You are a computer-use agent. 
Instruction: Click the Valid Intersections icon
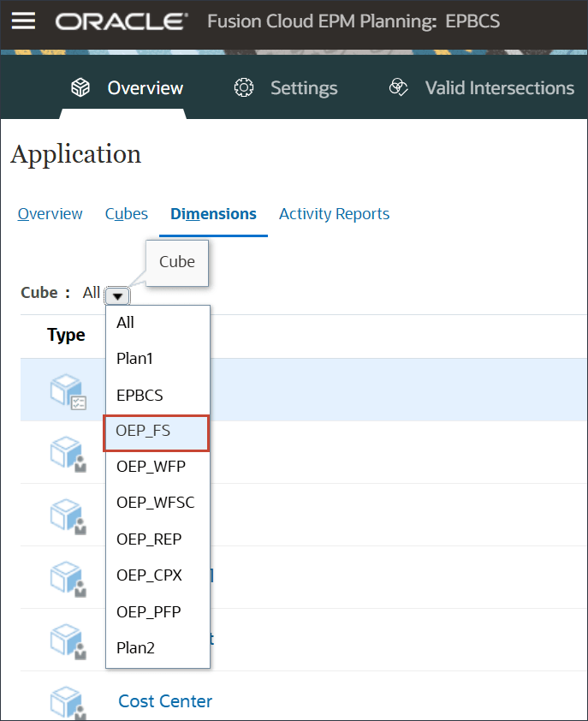398,86
